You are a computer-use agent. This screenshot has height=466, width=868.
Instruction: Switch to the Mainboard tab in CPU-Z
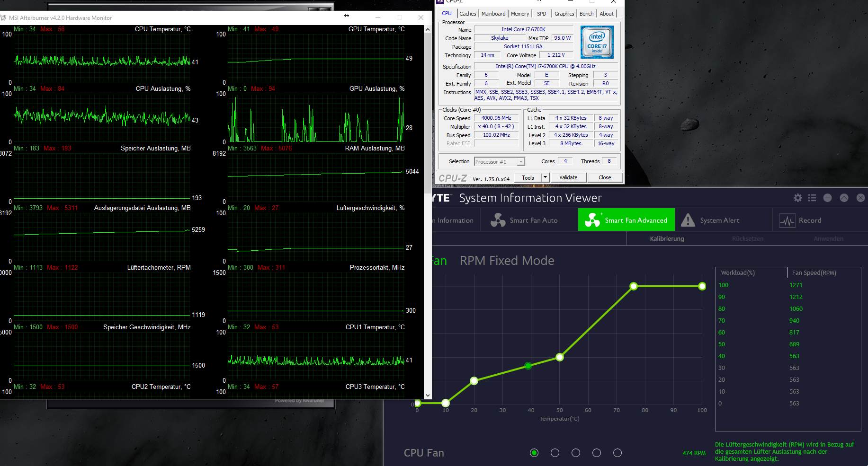click(493, 14)
